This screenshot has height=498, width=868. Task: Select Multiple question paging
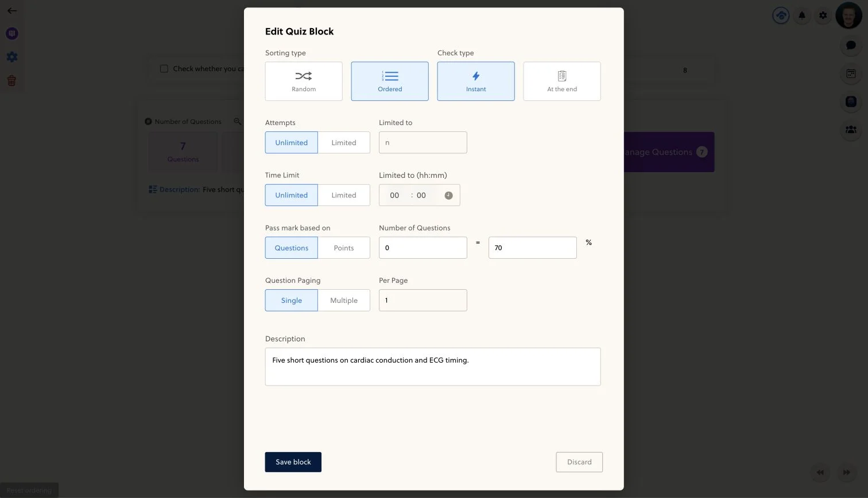[x=344, y=301]
